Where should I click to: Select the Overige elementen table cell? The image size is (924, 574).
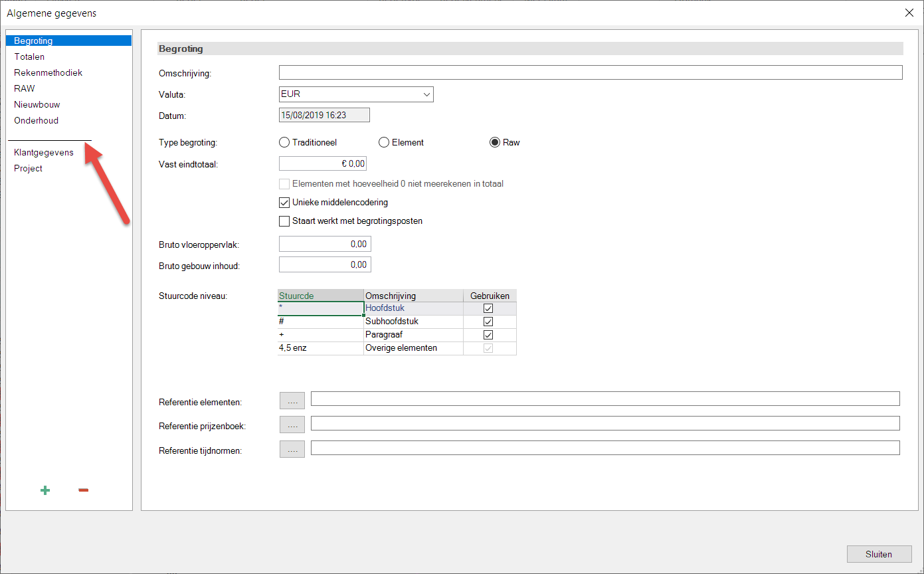tap(413, 348)
